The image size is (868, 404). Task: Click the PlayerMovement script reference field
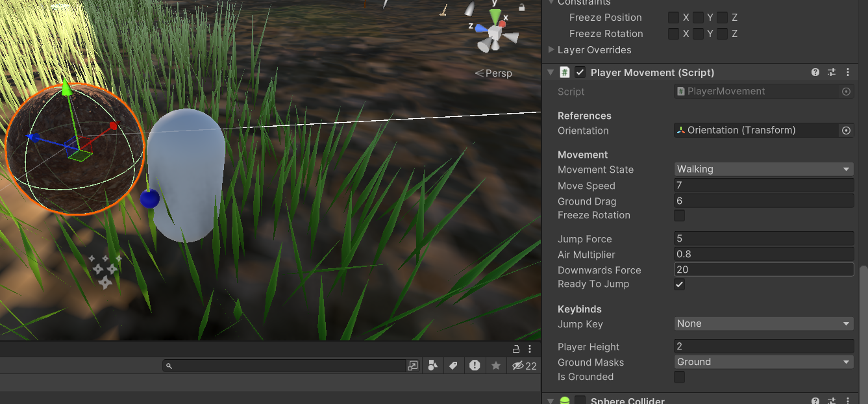(x=763, y=92)
